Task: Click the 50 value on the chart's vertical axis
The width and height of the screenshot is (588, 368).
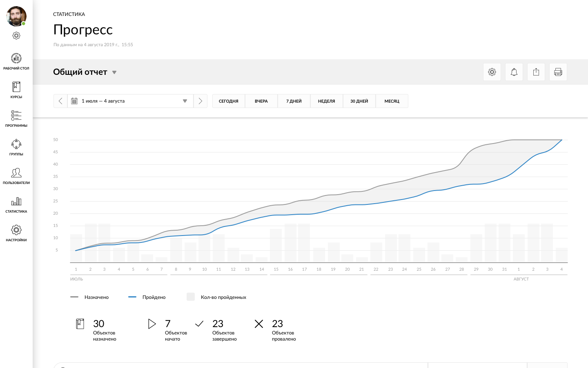Action: (56, 140)
